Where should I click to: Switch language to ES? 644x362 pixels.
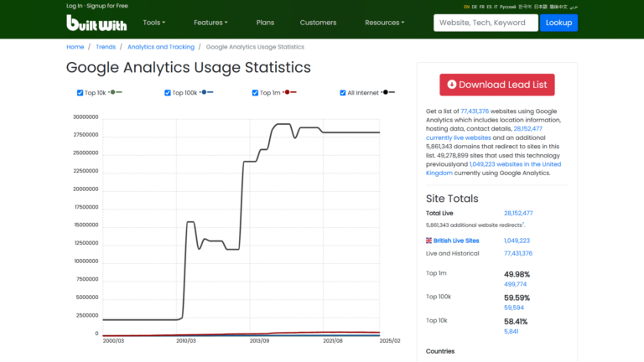[x=489, y=7]
